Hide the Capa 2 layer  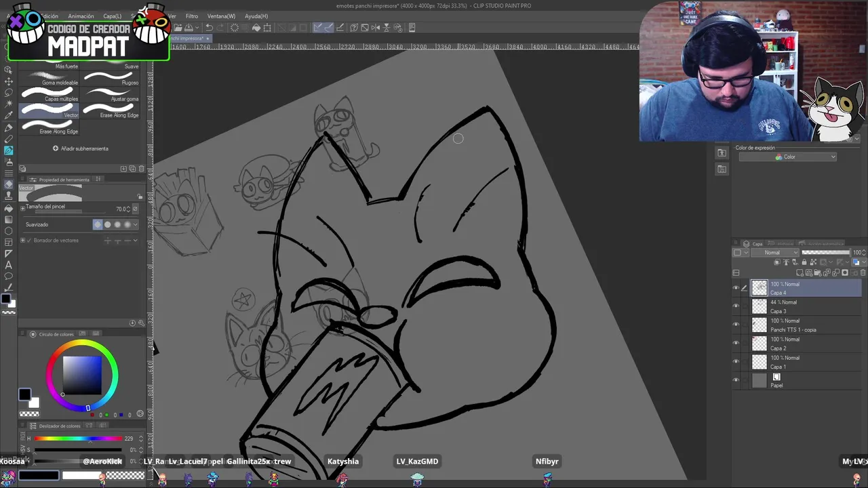[x=736, y=343]
